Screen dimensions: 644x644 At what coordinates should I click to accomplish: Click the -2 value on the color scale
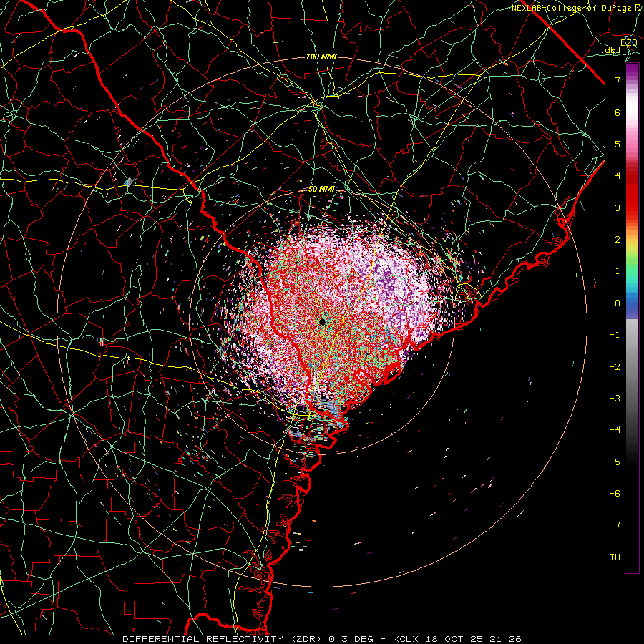tap(615, 367)
